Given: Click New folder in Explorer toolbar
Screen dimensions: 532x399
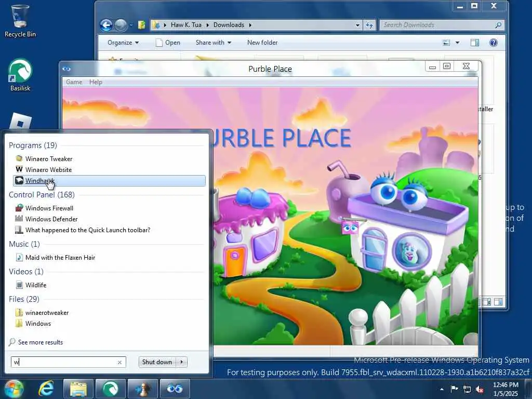Looking at the screenshot, I should pyautogui.click(x=262, y=43).
